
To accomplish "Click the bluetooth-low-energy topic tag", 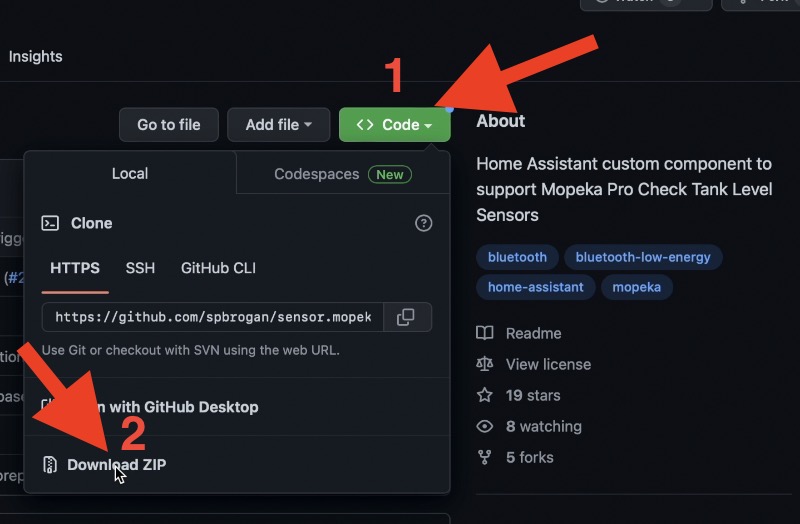I will (643, 257).
